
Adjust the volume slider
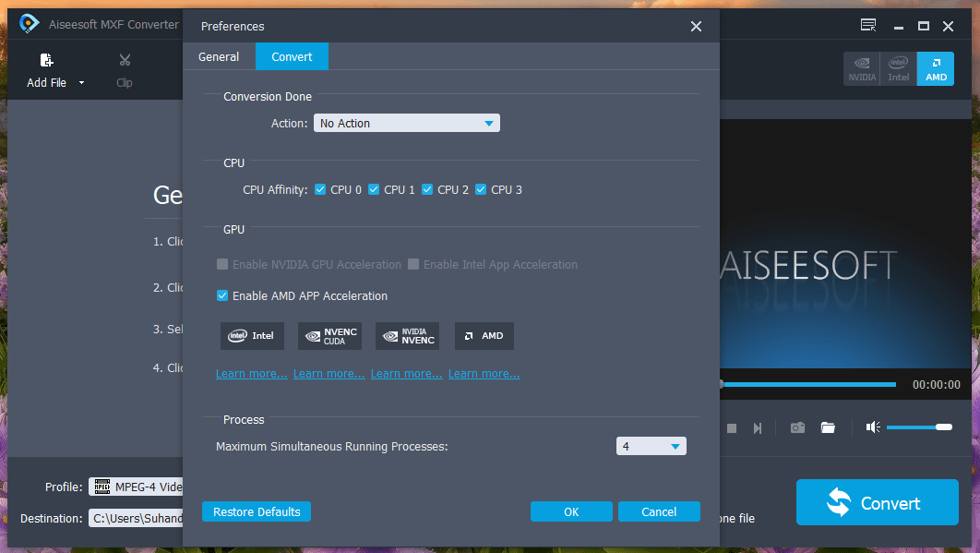(x=919, y=427)
